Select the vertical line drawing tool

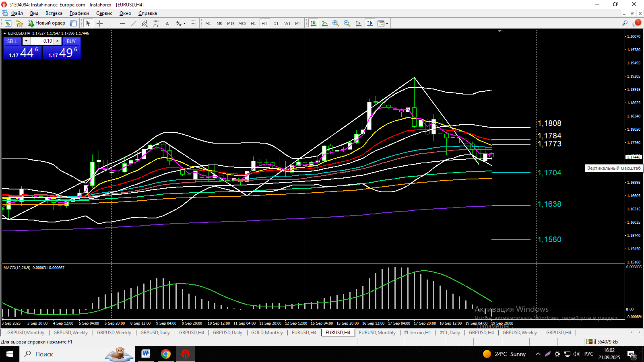(111, 23)
